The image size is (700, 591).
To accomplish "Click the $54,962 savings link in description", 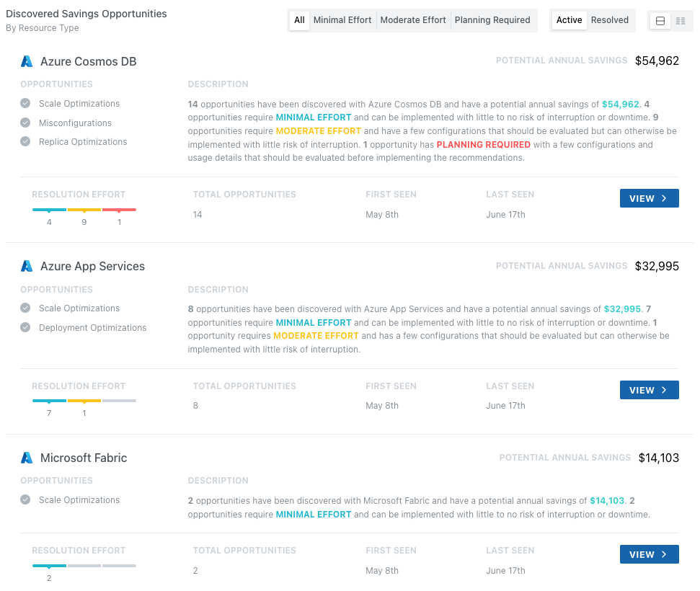I will (620, 105).
